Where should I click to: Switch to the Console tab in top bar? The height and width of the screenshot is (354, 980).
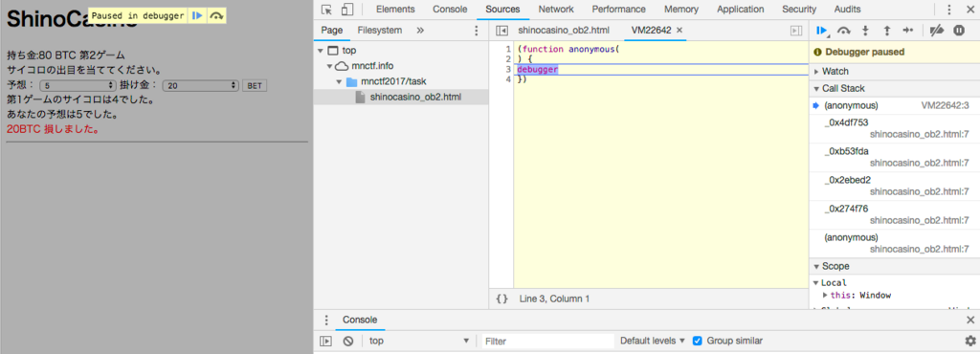click(x=450, y=10)
